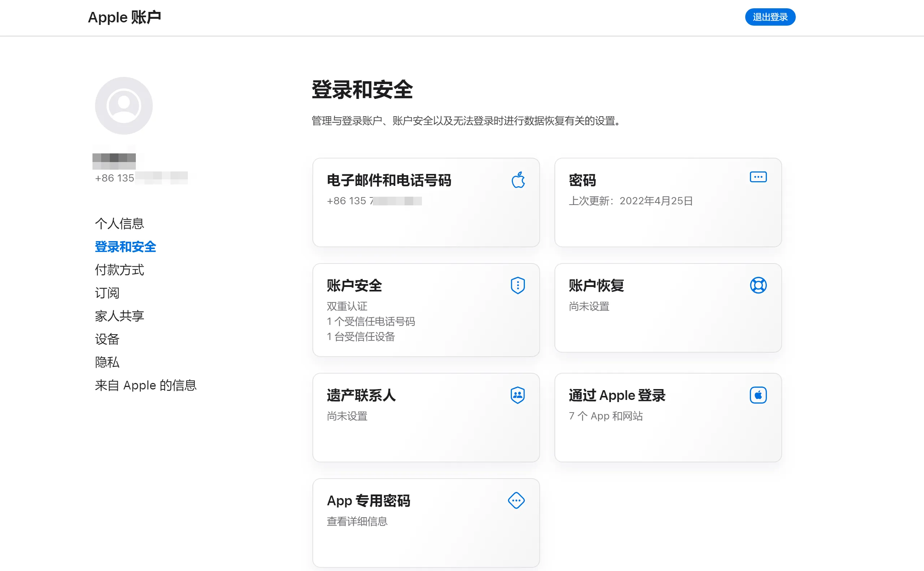Click 尚未设置 under 账户恢复

(x=589, y=307)
